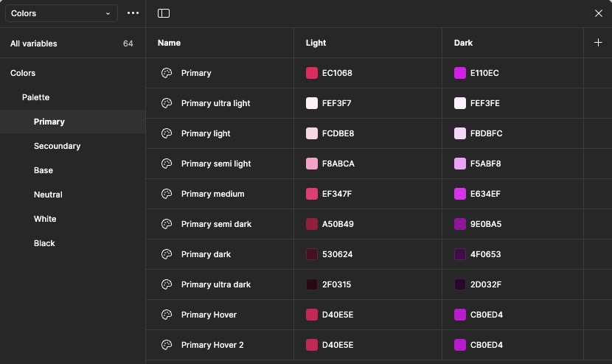Click the Name column header
The width and height of the screenshot is (612, 364).
tap(169, 43)
